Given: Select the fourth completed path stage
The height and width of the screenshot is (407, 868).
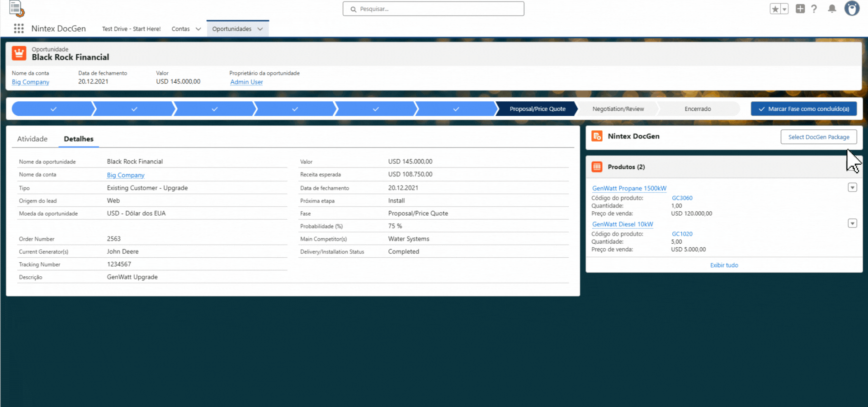Looking at the screenshot, I should pos(295,109).
